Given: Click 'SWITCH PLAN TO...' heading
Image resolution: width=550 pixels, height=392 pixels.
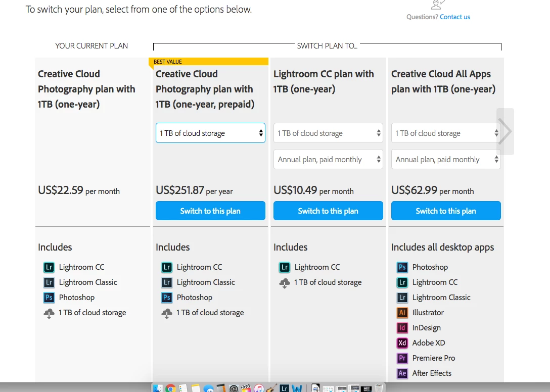Looking at the screenshot, I should click(x=327, y=46).
